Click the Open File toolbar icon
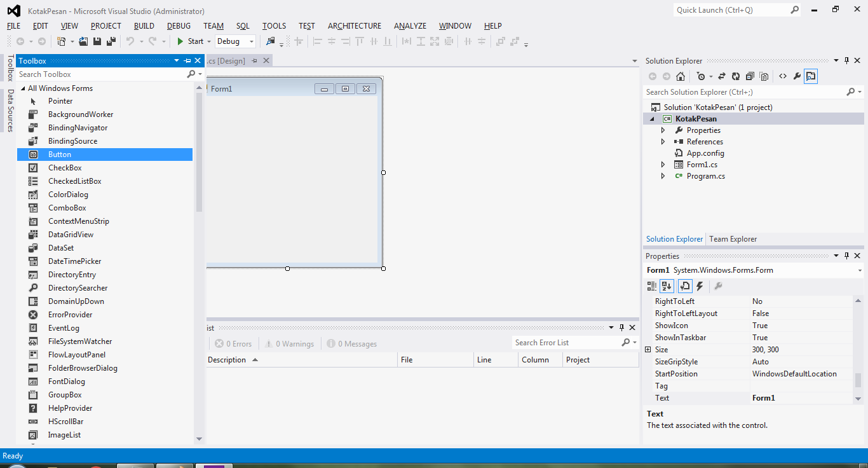Image resolution: width=868 pixels, height=468 pixels. [83, 41]
